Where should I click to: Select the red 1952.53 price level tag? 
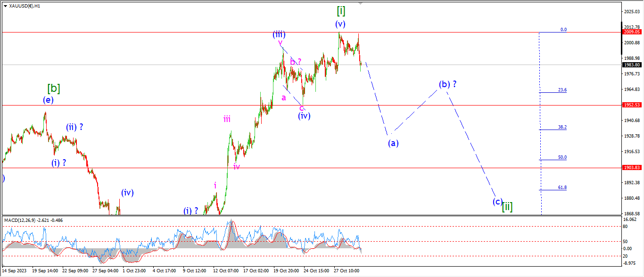631,105
